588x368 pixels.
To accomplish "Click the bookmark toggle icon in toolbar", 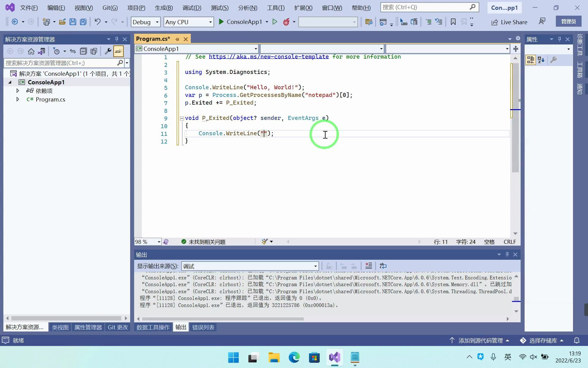I will [x=453, y=22].
